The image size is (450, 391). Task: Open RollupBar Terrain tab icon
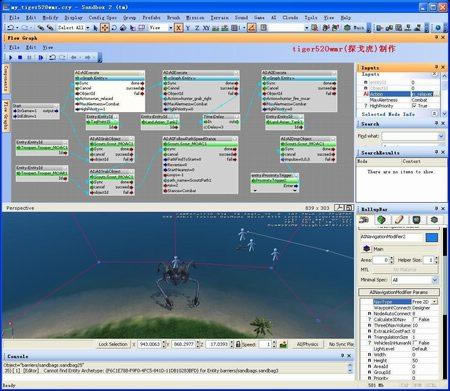(381, 219)
